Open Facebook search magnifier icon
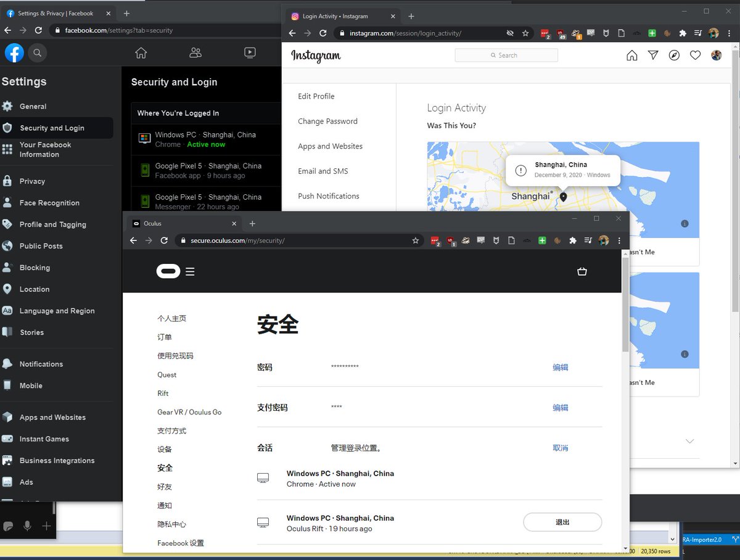 pyautogui.click(x=38, y=54)
